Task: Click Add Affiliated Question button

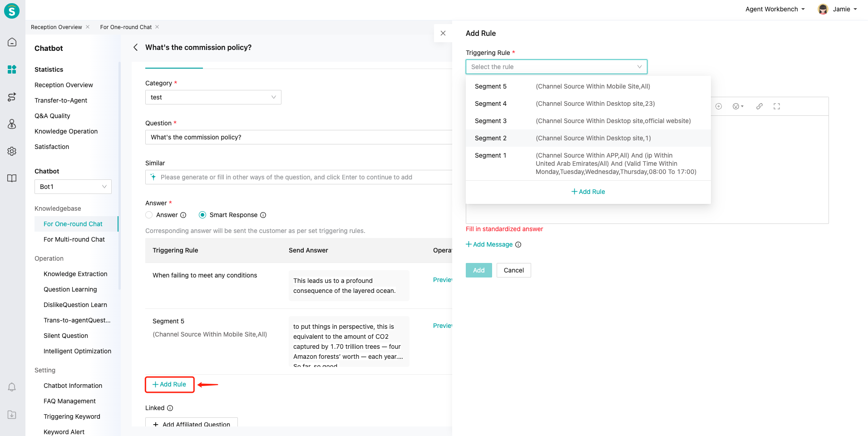Action: [x=192, y=423]
